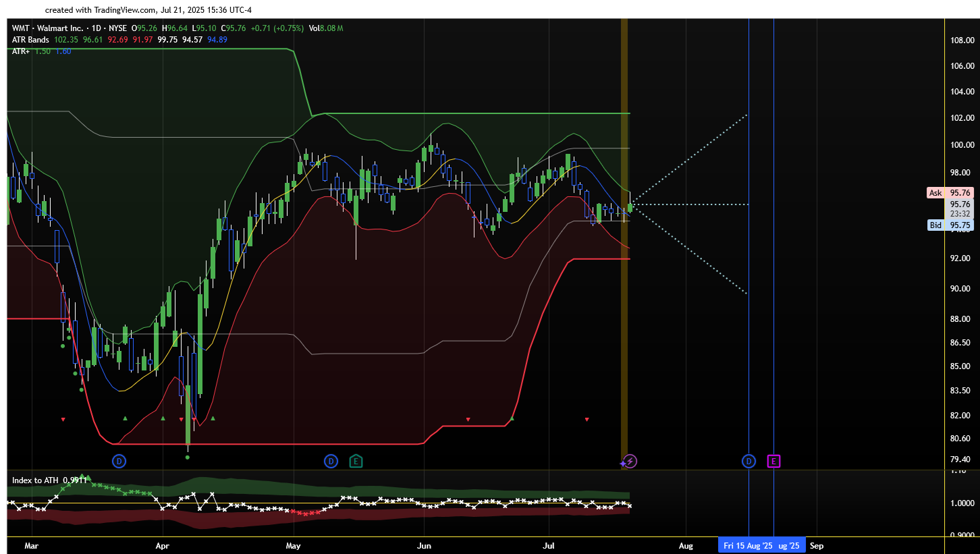Viewport: 980px width, 554px height.
Task: Click the Index to ATH indicator label
Action: tap(35, 480)
